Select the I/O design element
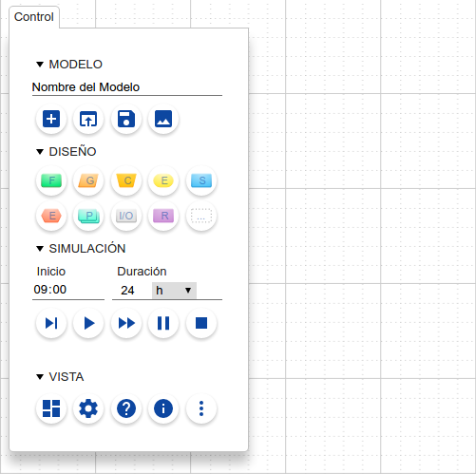The width and height of the screenshot is (476, 474). (126, 216)
